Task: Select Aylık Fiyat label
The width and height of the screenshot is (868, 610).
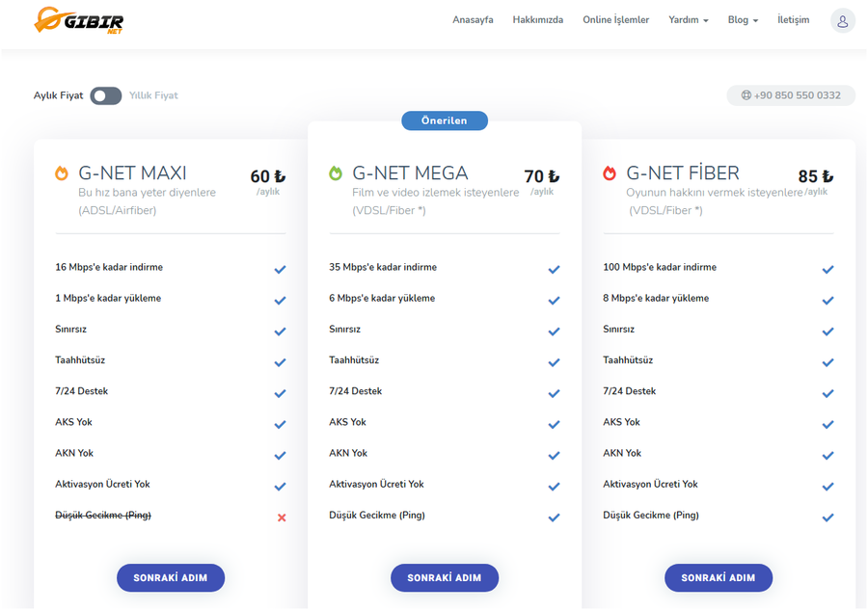Action: pyautogui.click(x=58, y=95)
